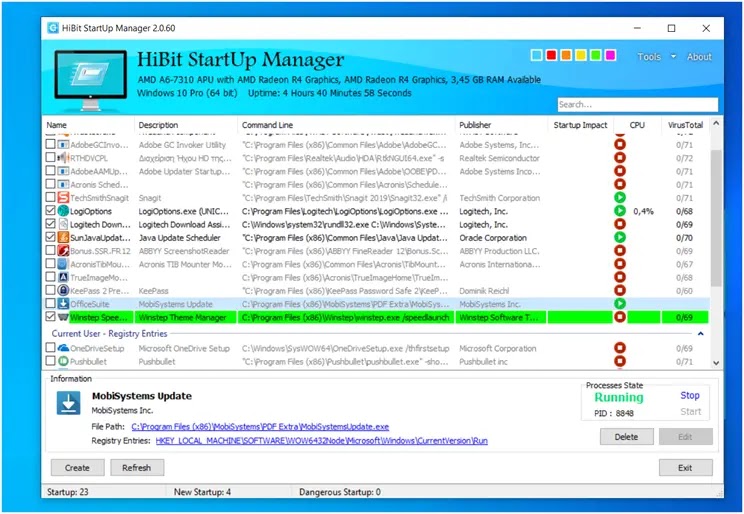
Task: Uncheck the Logitech Download Assistant checkbox
Action: (50, 224)
